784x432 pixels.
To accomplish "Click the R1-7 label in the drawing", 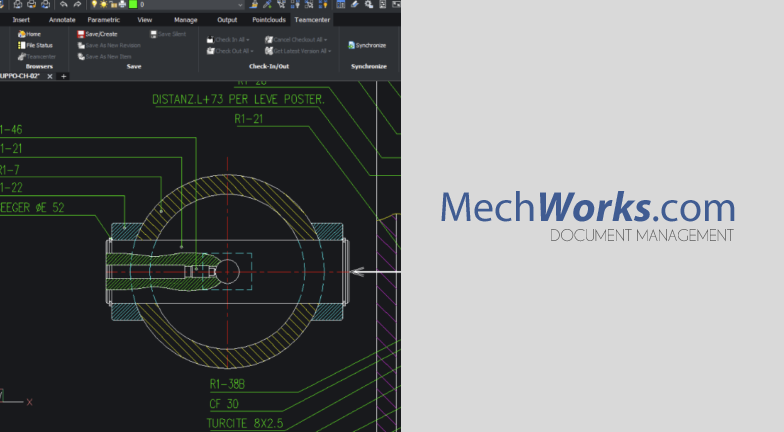I will pos(10,170).
